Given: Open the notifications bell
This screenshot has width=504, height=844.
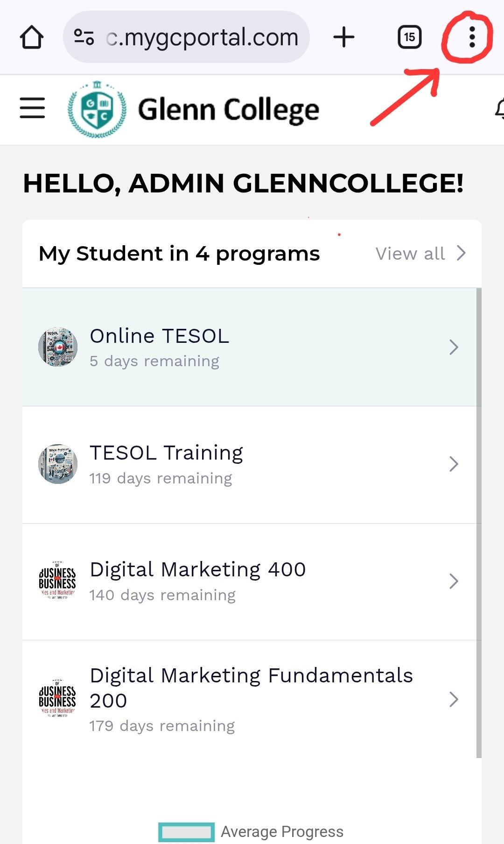Looking at the screenshot, I should pos(500,109).
